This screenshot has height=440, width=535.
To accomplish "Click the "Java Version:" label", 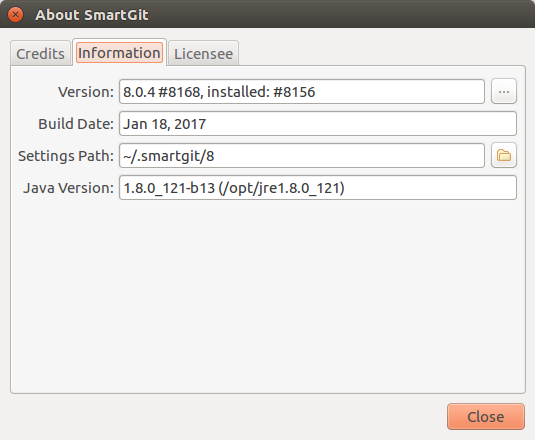I will coord(68,188).
